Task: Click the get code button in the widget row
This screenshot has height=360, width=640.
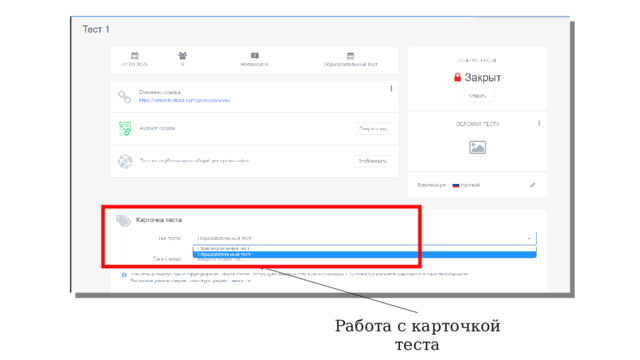Action: click(373, 129)
